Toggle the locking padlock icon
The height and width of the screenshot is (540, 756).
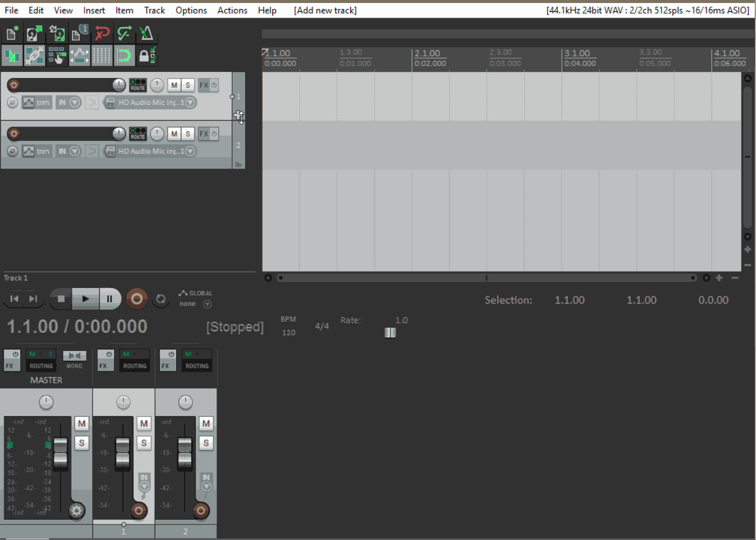[x=147, y=56]
